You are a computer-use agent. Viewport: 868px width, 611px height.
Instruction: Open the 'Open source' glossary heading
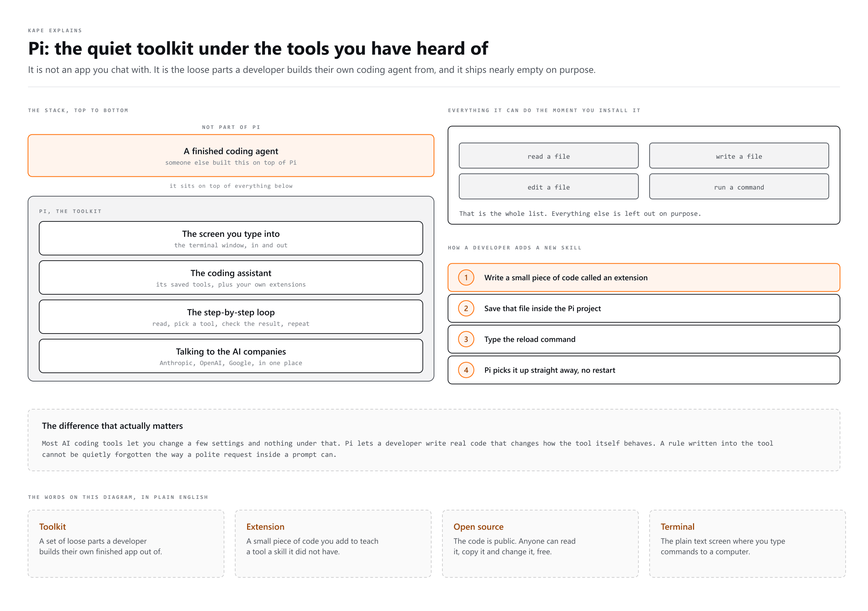point(478,527)
